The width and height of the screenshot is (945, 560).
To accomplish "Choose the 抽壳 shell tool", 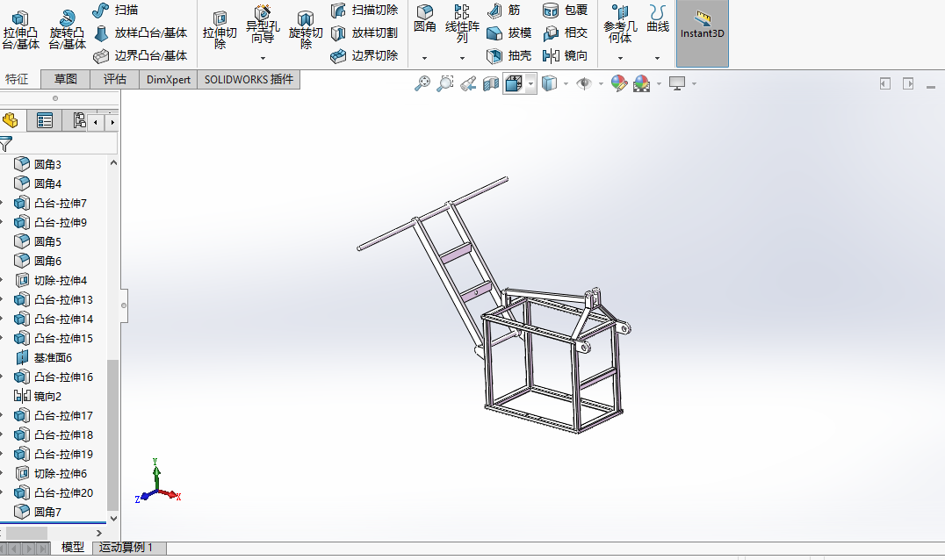I will coord(509,56).
